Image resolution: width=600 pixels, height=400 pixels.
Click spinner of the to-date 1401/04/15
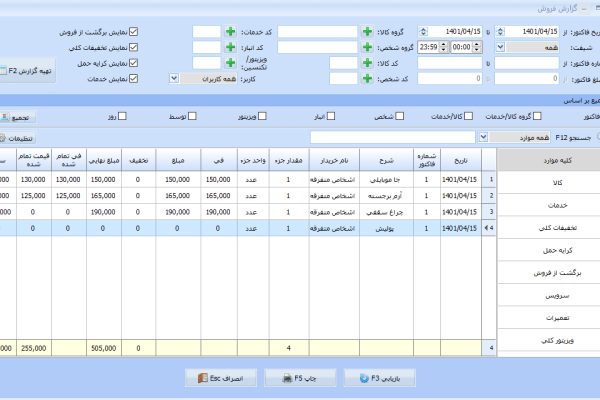(x=423, y=31)
